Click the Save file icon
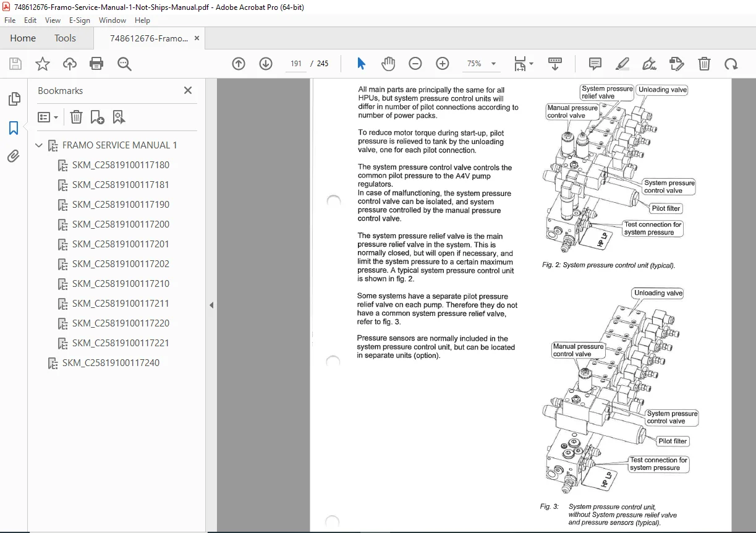This screenshot has width=756, height=533. click(x=15, y=64)
